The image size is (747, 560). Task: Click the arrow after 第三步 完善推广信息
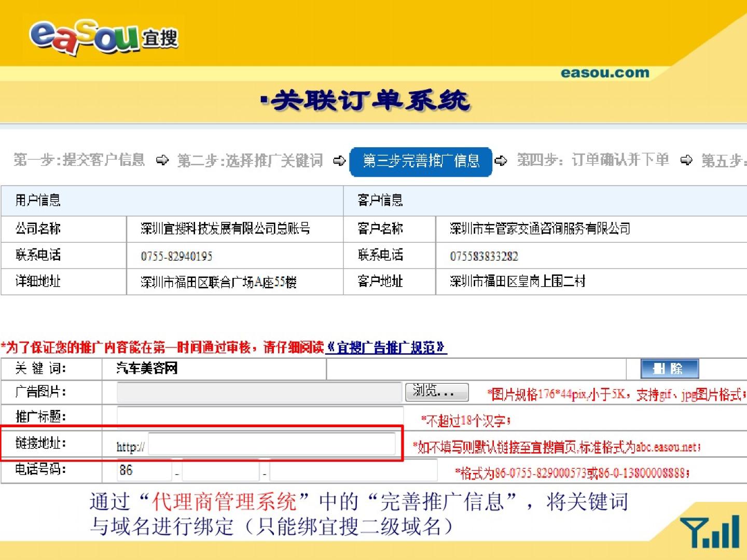(x=501, y=161)
